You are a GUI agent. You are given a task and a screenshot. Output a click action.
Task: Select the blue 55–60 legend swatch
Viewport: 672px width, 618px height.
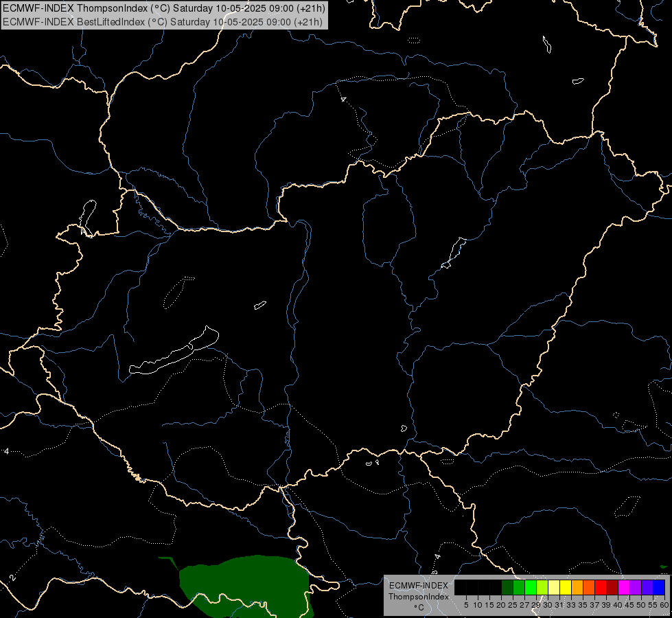coord(659,587)
